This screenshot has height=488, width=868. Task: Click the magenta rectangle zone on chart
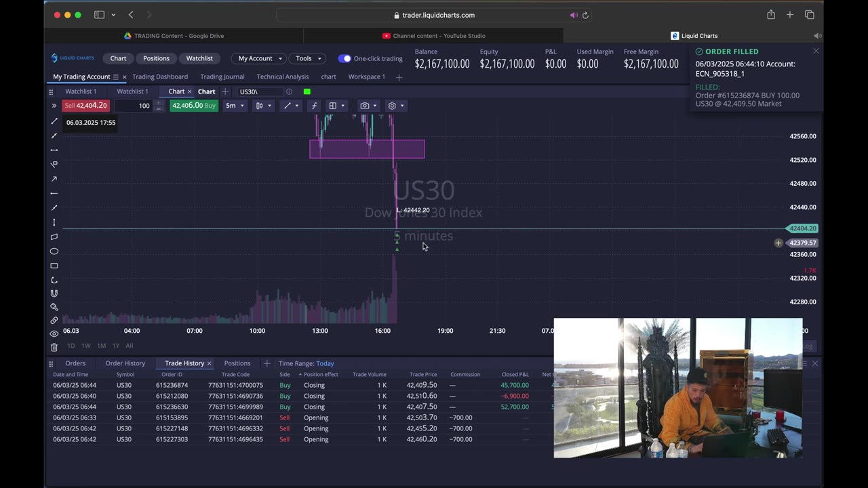(x=367, y=149)
